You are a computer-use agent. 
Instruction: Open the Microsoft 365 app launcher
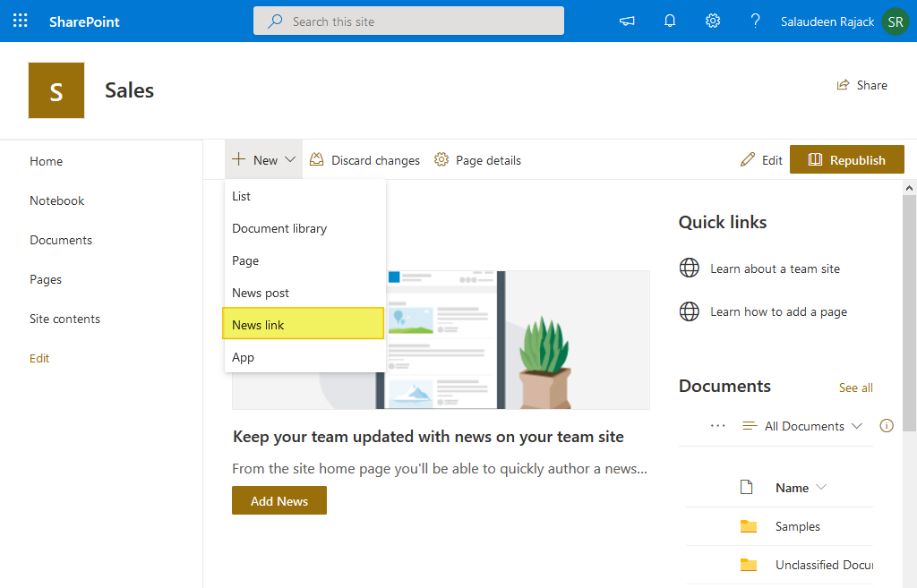[x=20, y=20]
